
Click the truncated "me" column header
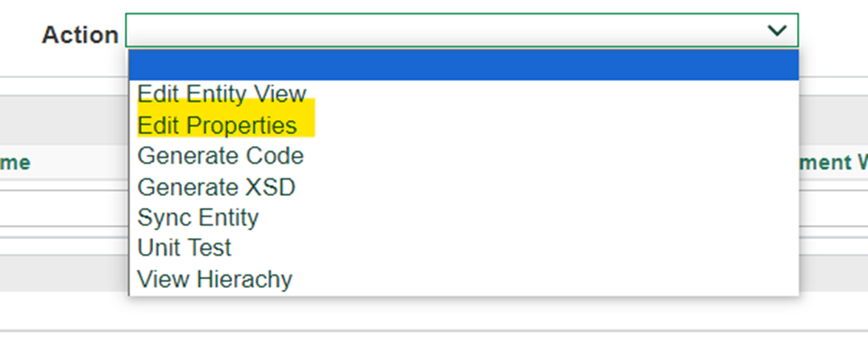pyautogui.click(x=15, y=163)
